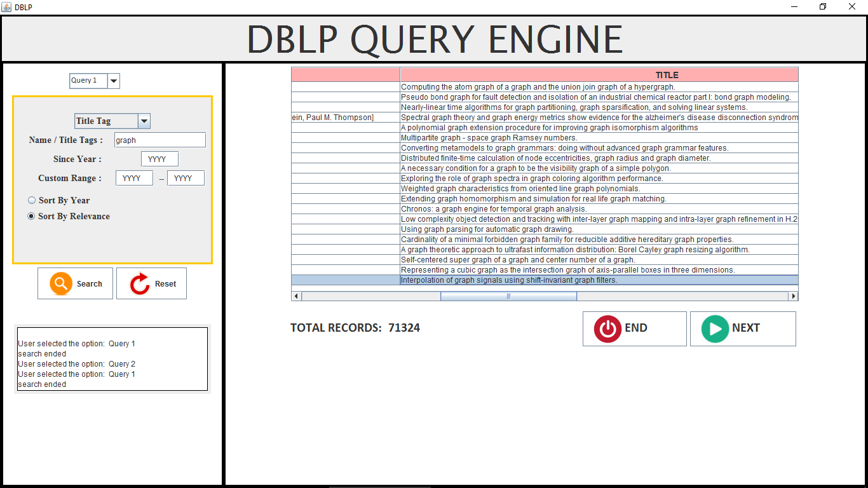Select row 'A graph theoretic approach to ultrafast information'
Image resolution: width=868 pixels, height=488 pixels.
pyautogui.click(x=545, y=250)
